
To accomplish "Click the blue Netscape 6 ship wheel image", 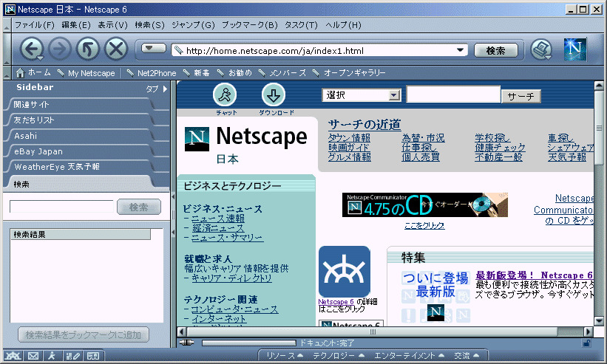I will (x=344, y=271).
